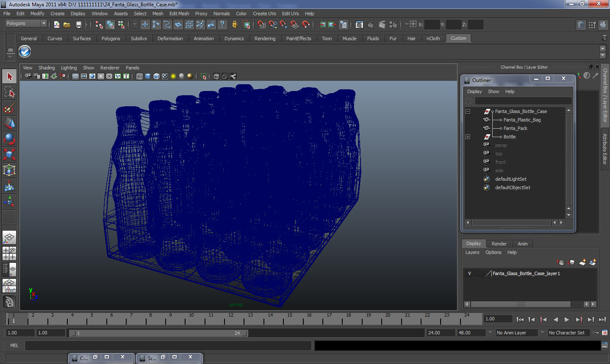Toggle viewport grid display
610x364 pixels.
[x=75, y=76]
